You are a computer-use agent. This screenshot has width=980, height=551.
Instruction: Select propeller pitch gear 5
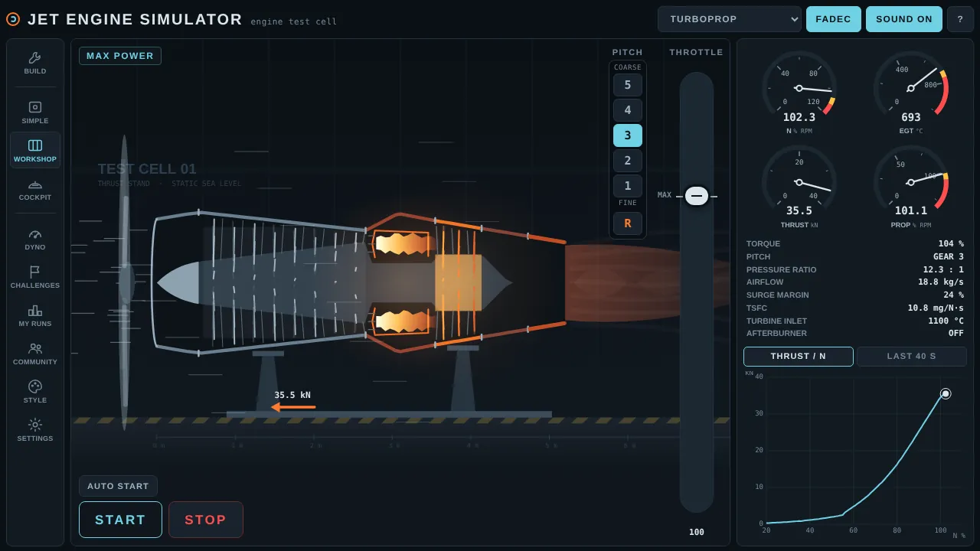point(628,85)
